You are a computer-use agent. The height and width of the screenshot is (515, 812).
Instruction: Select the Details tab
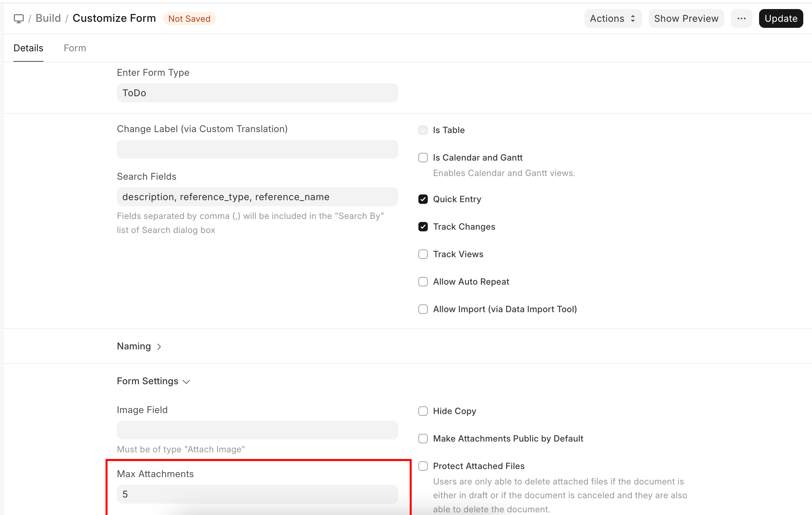click(28, 48)
